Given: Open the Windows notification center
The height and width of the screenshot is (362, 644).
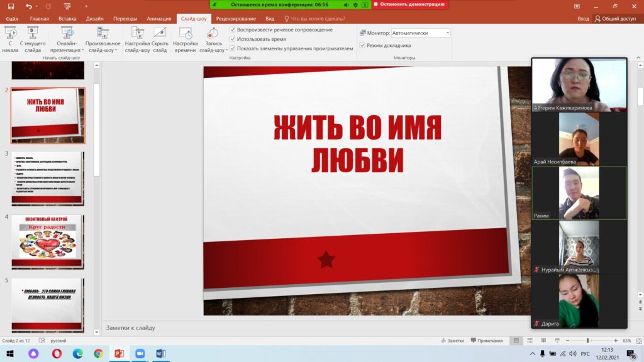Looking at the screenshot, I should (x=631, y=353).
